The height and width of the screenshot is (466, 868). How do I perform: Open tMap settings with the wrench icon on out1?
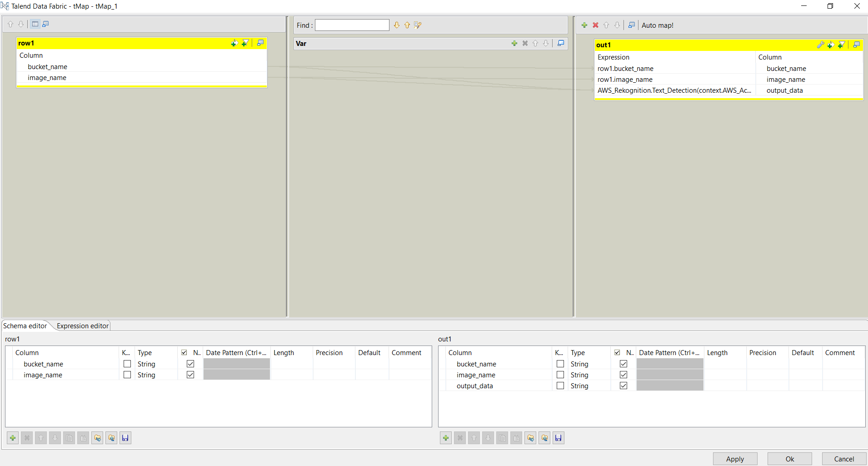coord(821,45)
